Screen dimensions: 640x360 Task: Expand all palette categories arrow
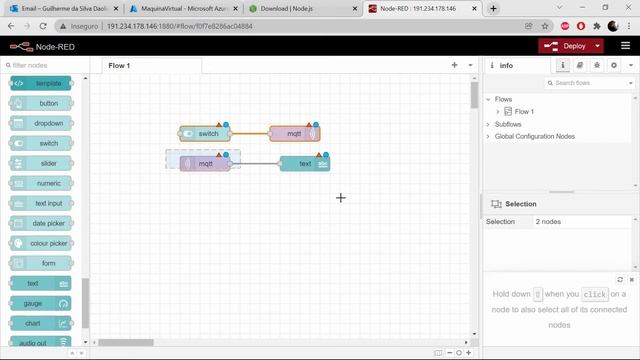point(81,353)
